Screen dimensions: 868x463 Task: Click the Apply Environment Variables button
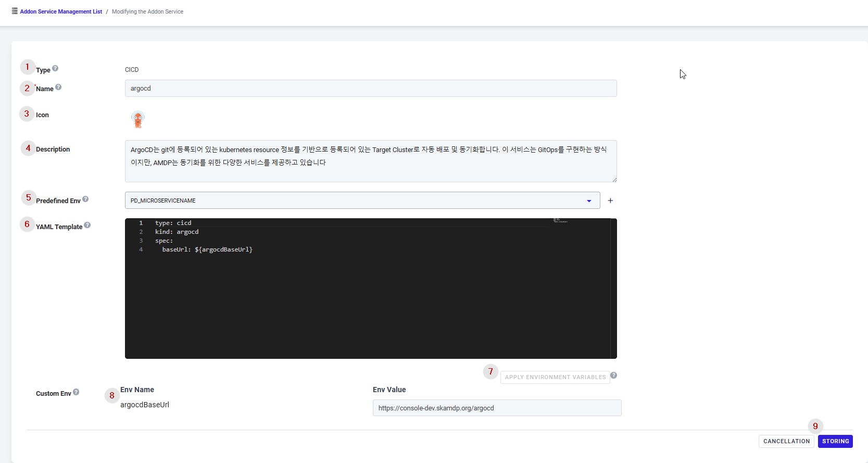pyautogui.click(x=555, y=377)
